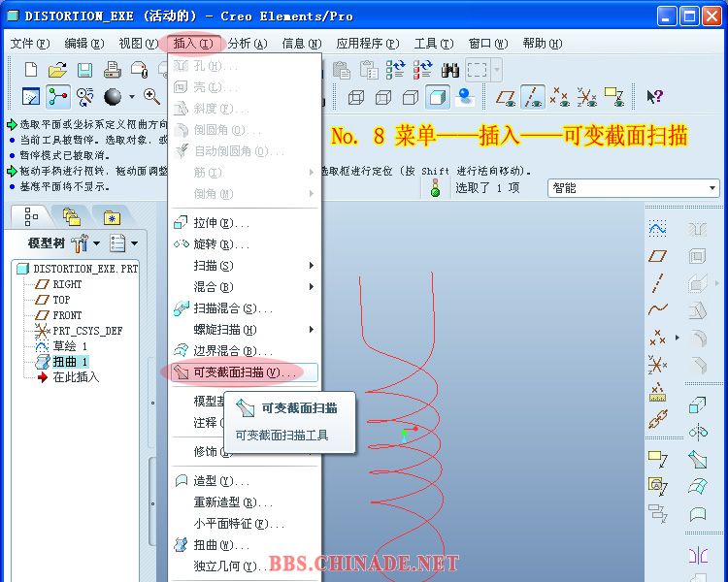The height and width of the screenshot is (582, 728).
Task: Open an existing file via folder icon
Action: pyautogui.click(x=57, y=70)
